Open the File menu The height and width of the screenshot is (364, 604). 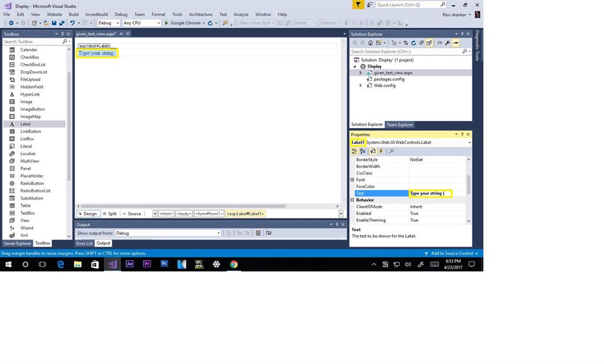point(7,14)
